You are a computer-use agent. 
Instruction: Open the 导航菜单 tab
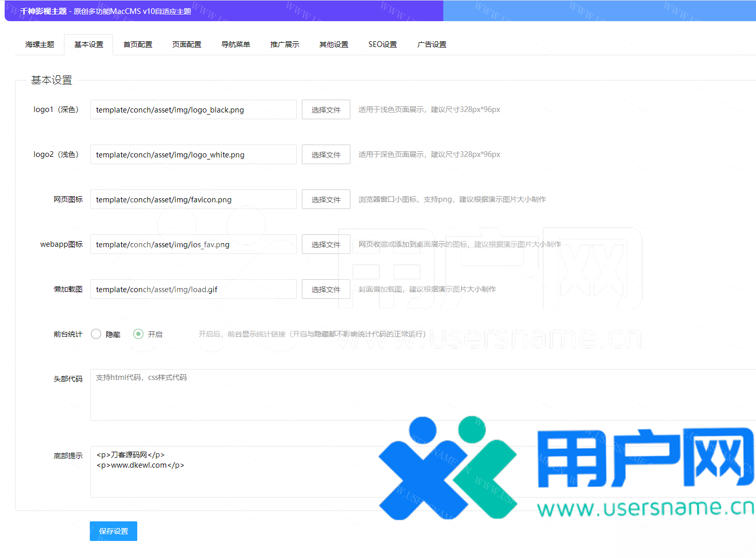pos(235,44)
